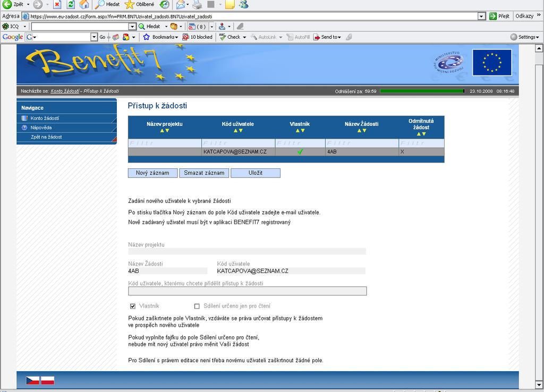Screen dimensions: 544x392
Task: Click the Google colored blocks icon
Action: 126,37
